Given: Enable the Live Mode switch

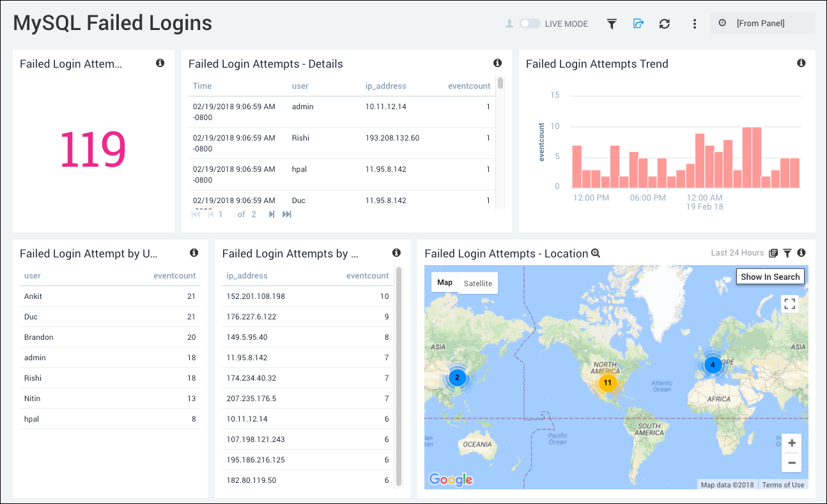Looking at the screenshot, I should coord(530,24).
